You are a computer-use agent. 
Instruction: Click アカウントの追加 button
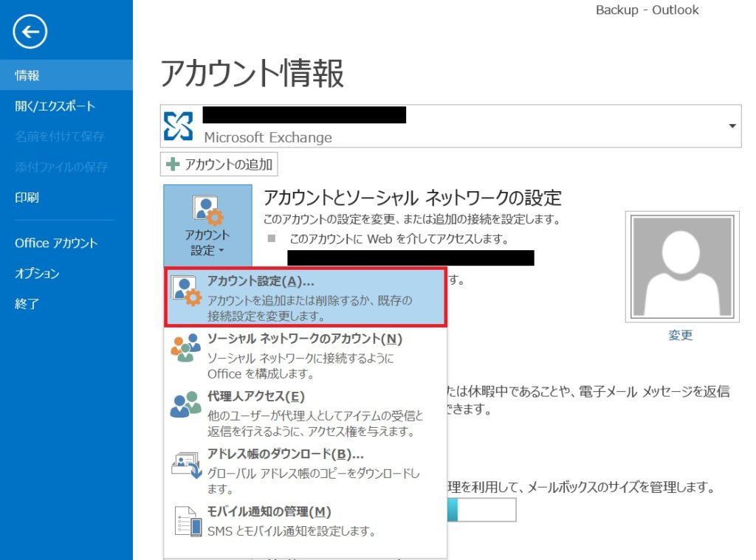coord(219,165)
